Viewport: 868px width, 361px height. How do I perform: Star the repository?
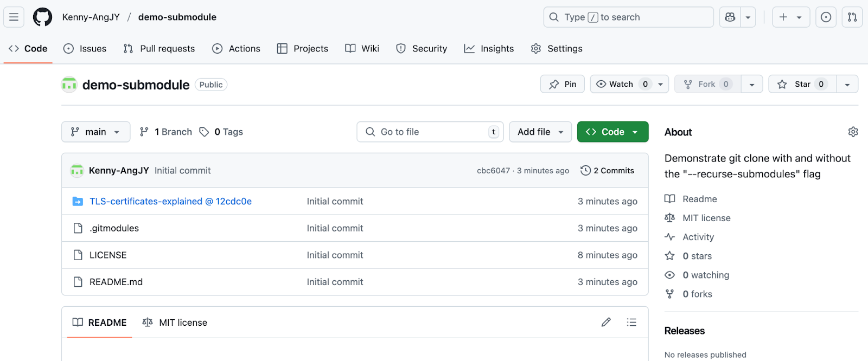[x=802, y=84]
